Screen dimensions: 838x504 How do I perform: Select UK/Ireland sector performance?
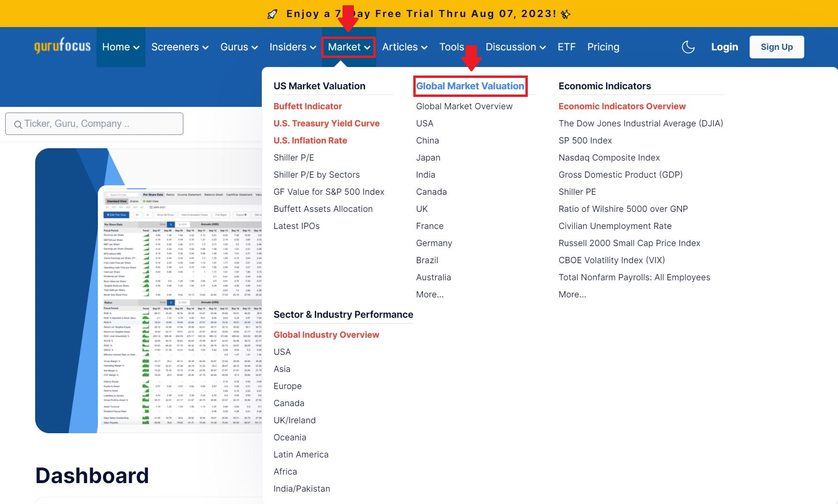click(x=295, y=420)
